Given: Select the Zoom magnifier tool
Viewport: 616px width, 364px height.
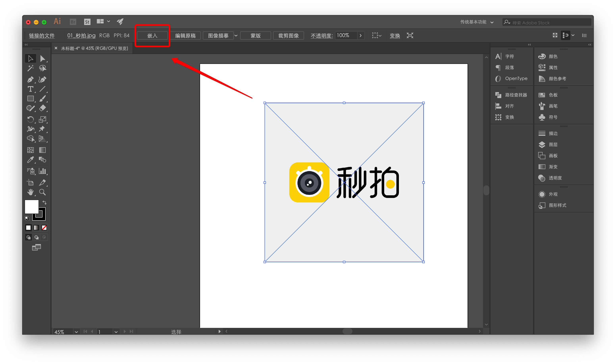Looking at the screenshot, I should pos(42,192).
